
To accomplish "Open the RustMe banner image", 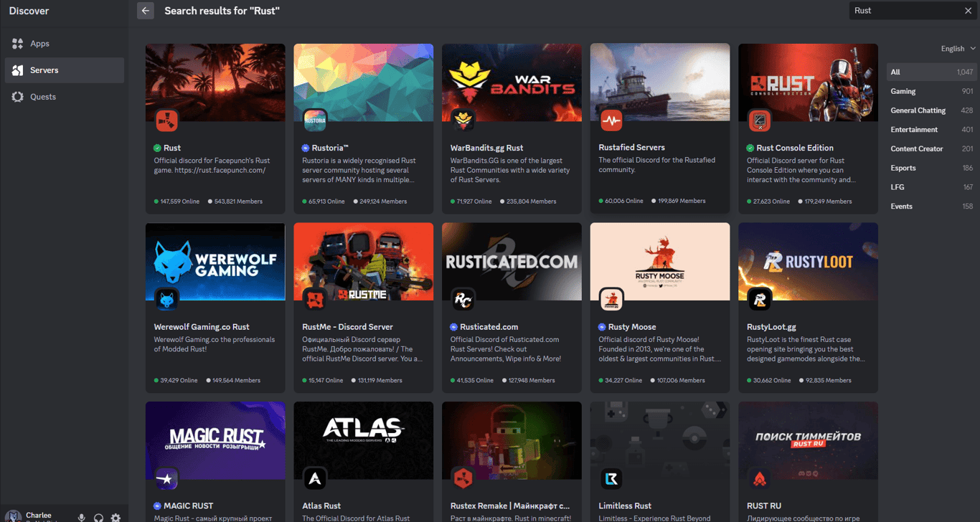I will click(x=364, y=261).
